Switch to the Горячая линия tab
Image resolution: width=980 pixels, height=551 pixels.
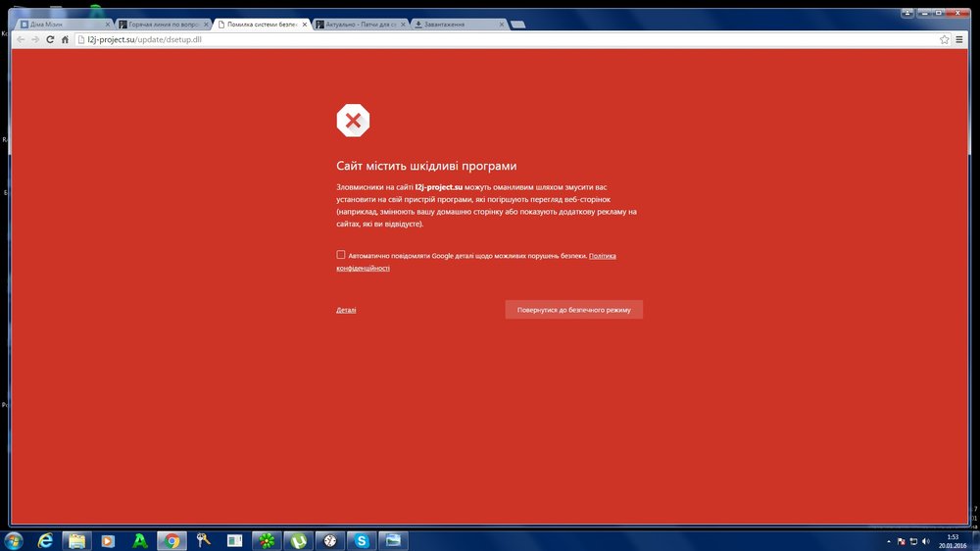(162, 24)
